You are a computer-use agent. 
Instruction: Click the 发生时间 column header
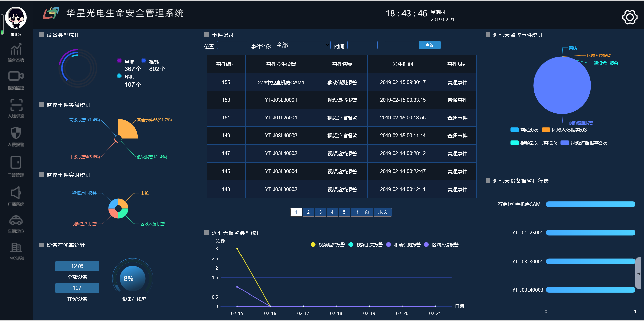coord(403,64)
